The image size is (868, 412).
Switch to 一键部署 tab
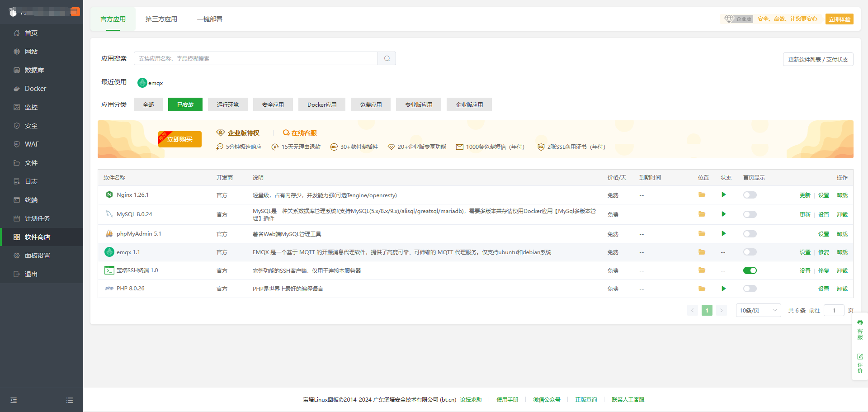pos(210,19)
